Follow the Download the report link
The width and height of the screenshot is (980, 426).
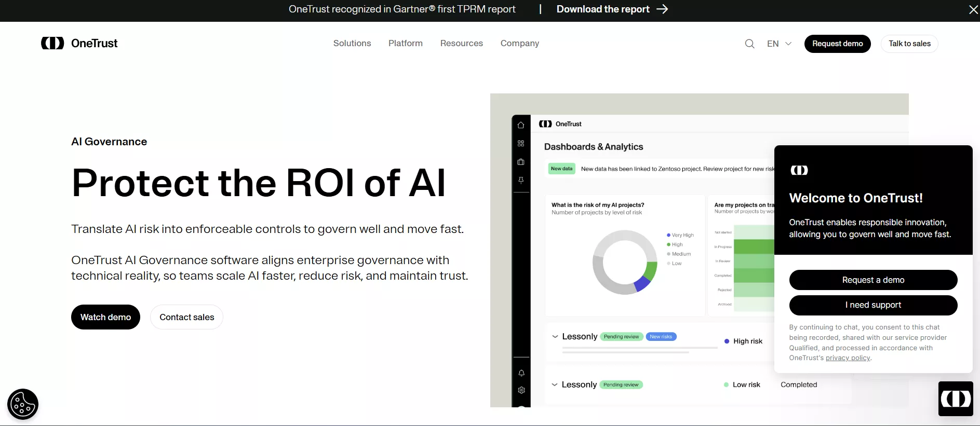pos(603,9)
